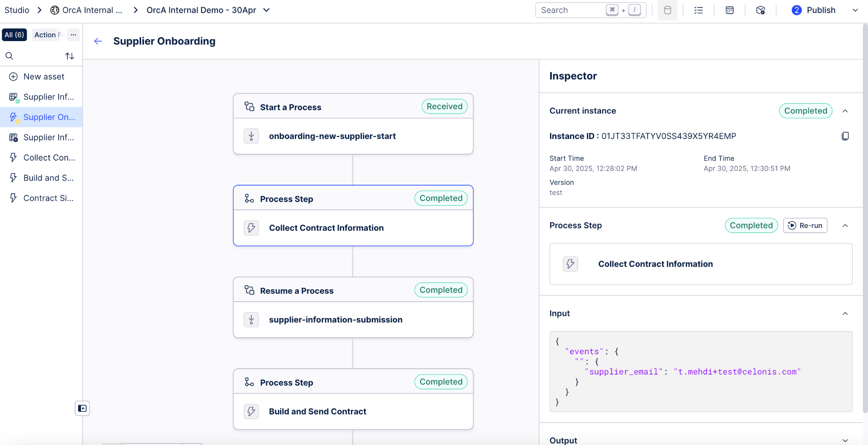The image size is (868, 445).
Task: Expand the Output section
Action: point(845,441)
